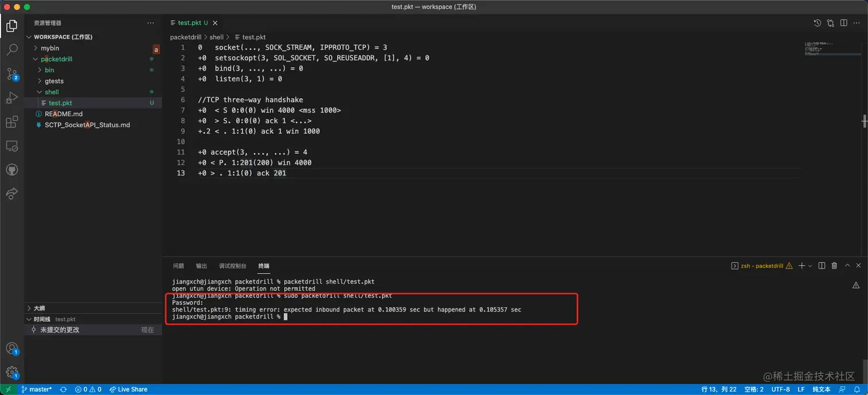Open the Accounts icon in activity bar
Screen dimensions: 868x395
[11, 348]
